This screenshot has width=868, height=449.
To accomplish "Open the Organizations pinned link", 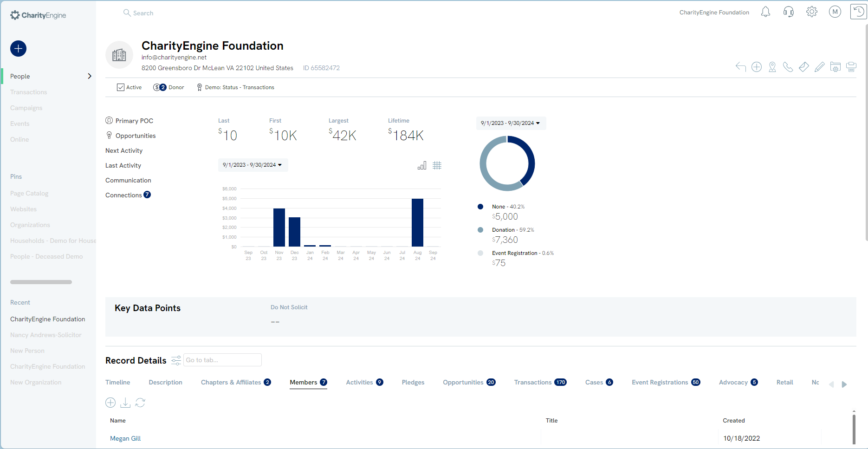I will [x=30, y=225].
